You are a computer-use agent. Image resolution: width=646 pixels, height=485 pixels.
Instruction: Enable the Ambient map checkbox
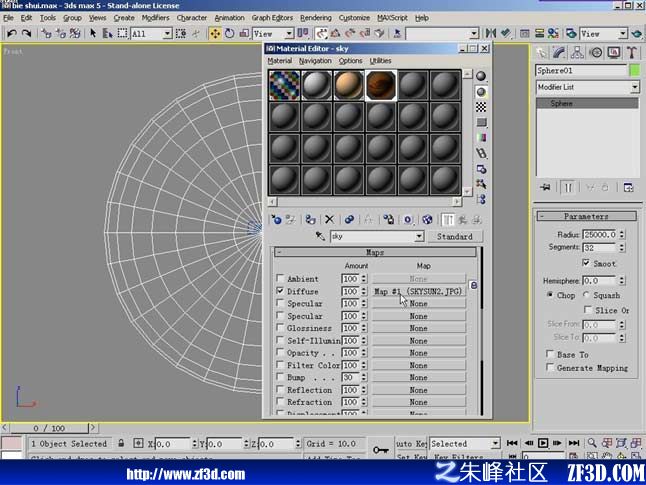coord(280,278)
